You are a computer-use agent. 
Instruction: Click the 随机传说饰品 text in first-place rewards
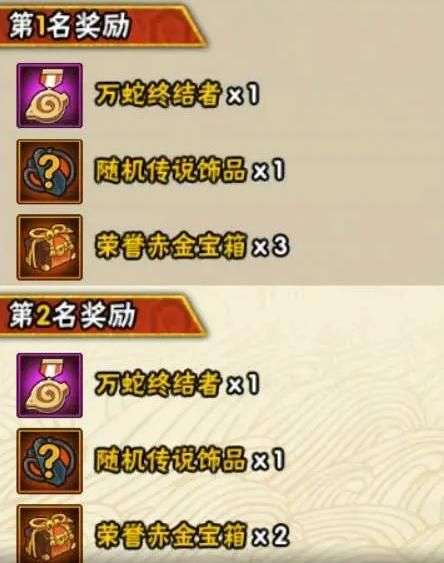coord(170,170)
